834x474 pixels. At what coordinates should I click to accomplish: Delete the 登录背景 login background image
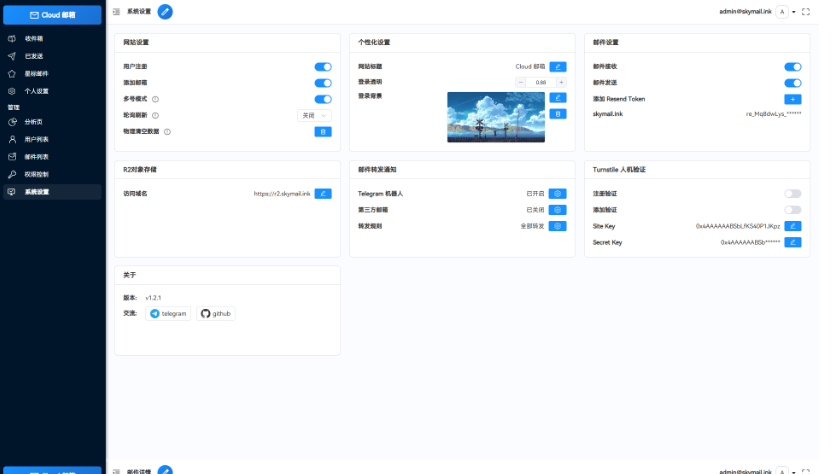558,114
